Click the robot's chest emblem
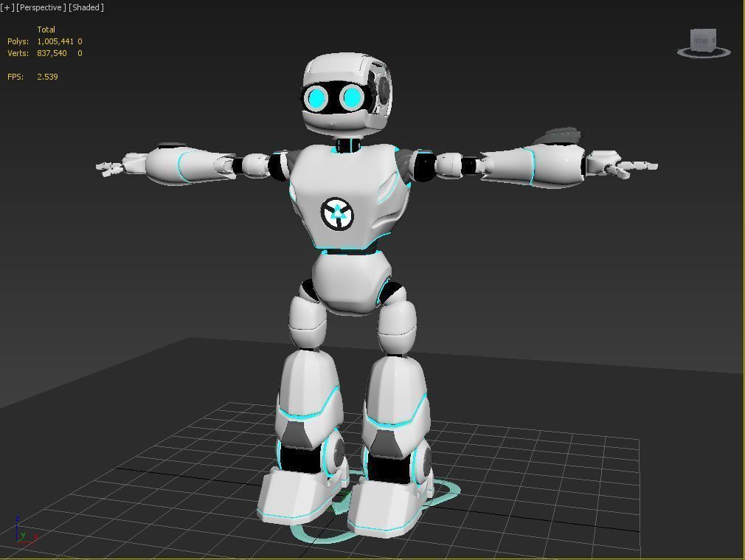Screen dimensions: 745x560 pyautogui.click(x=337, y=214)
